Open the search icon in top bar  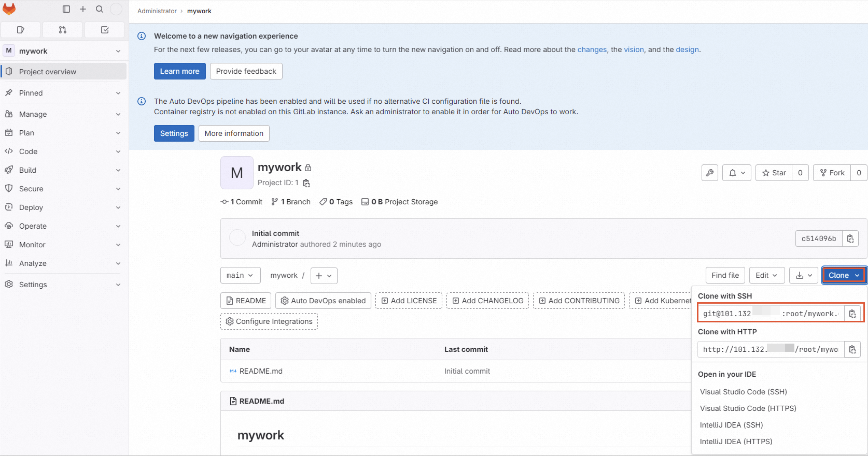coord(99,9)
